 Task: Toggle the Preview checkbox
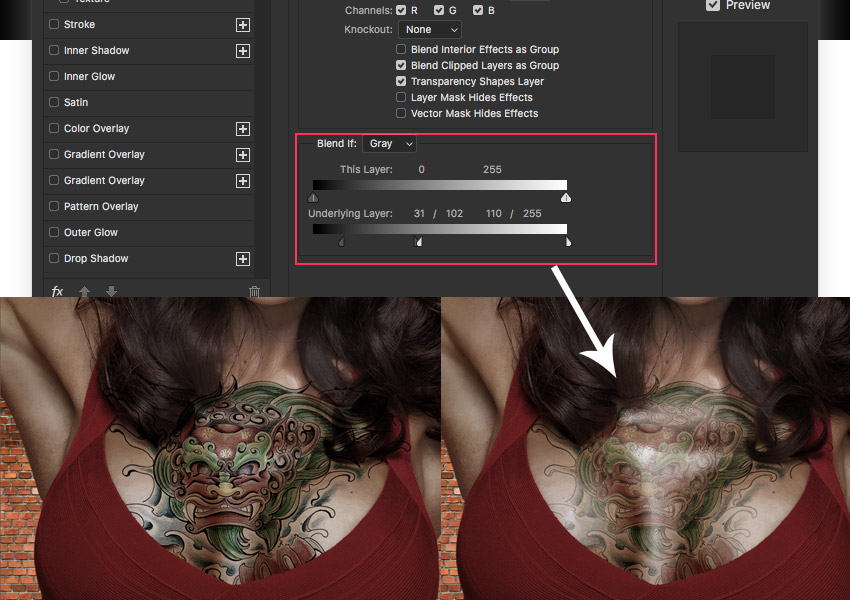tap(713, 5)
